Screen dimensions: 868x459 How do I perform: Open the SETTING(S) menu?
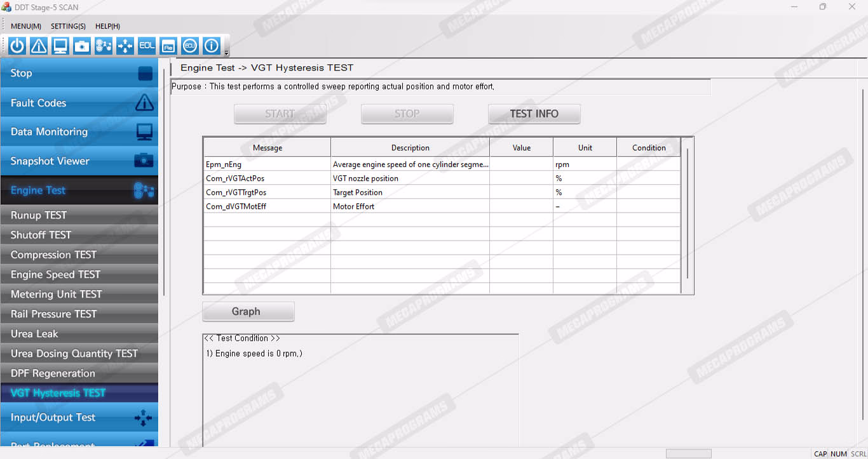pos(68,26)
